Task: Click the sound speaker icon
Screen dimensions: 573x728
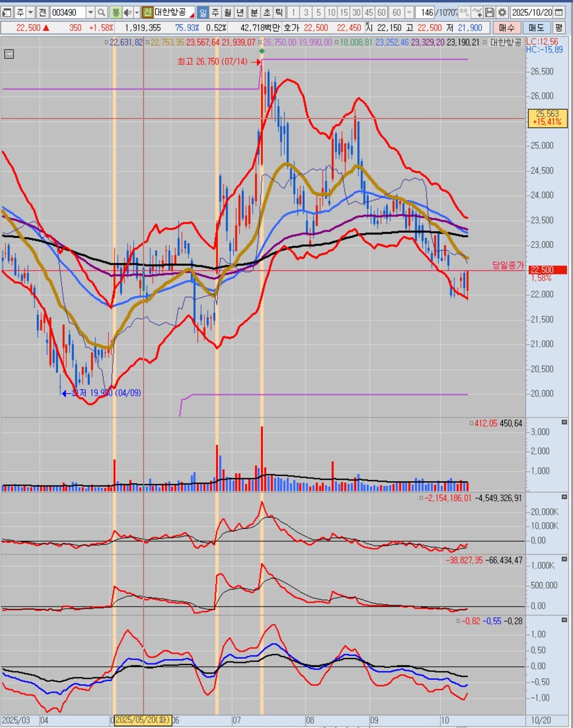Action: [x=127, y=12]
